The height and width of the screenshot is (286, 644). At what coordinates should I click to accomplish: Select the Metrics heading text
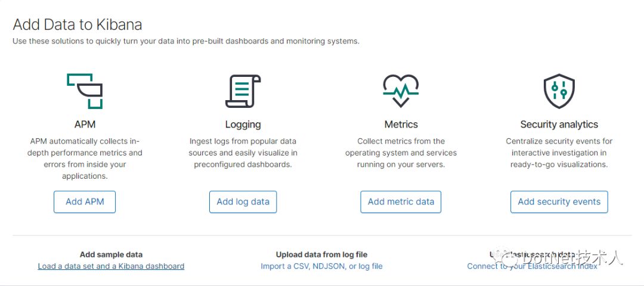click(x=401, y=125)
